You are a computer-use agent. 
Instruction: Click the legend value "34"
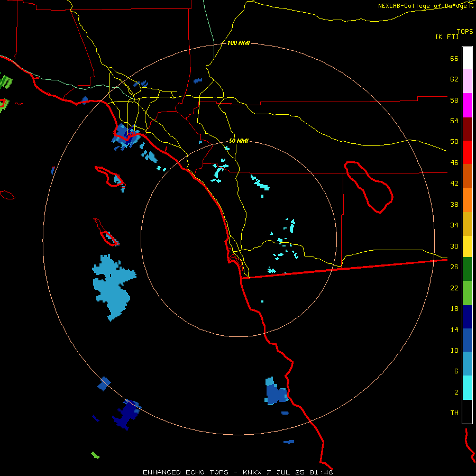click(454, 225)
